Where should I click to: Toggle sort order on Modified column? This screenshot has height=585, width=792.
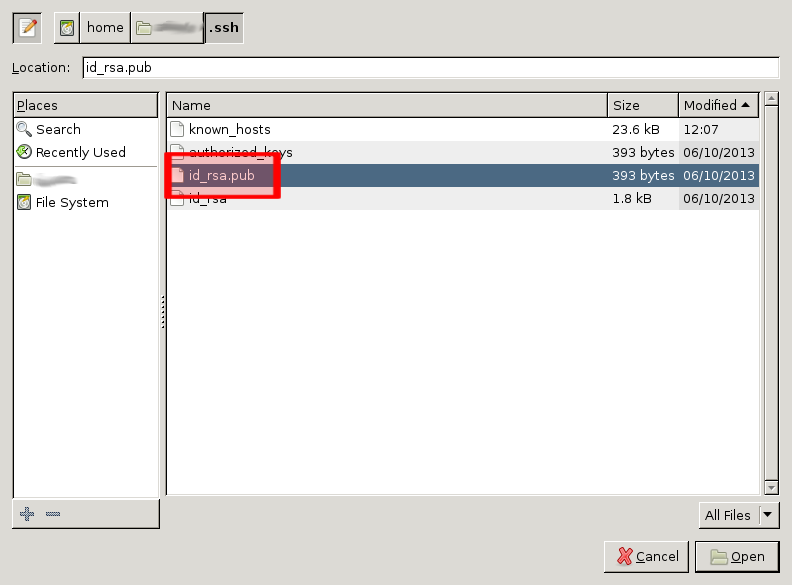click(x=718, y=105)
